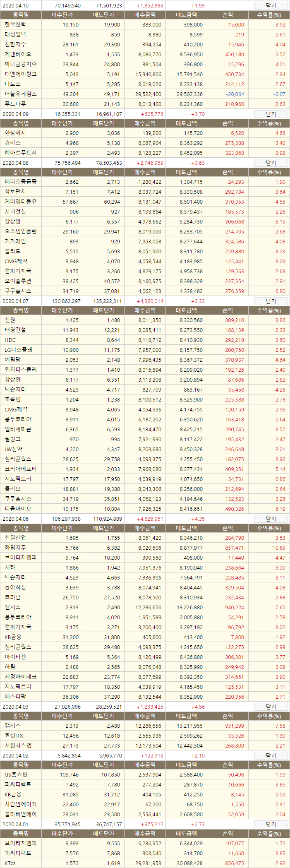
Task: Click the 신한지주 stock name
Action: [x=15, y=44]
